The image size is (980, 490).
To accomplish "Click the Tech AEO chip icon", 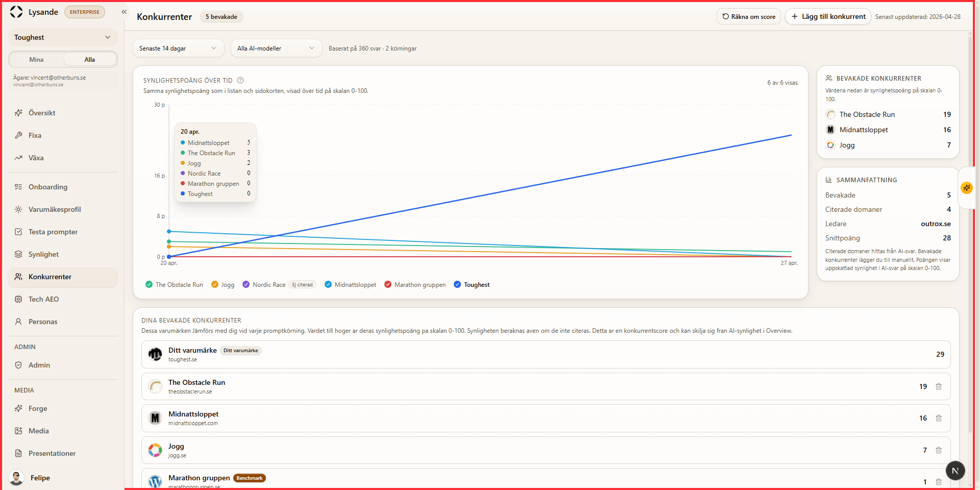I will coord(18,299).
